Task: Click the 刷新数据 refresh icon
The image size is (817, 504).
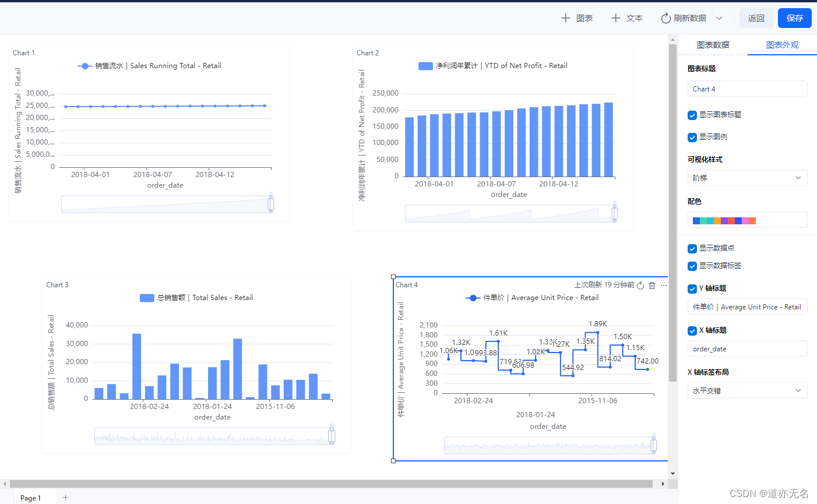Action: (x=665, y=18)
